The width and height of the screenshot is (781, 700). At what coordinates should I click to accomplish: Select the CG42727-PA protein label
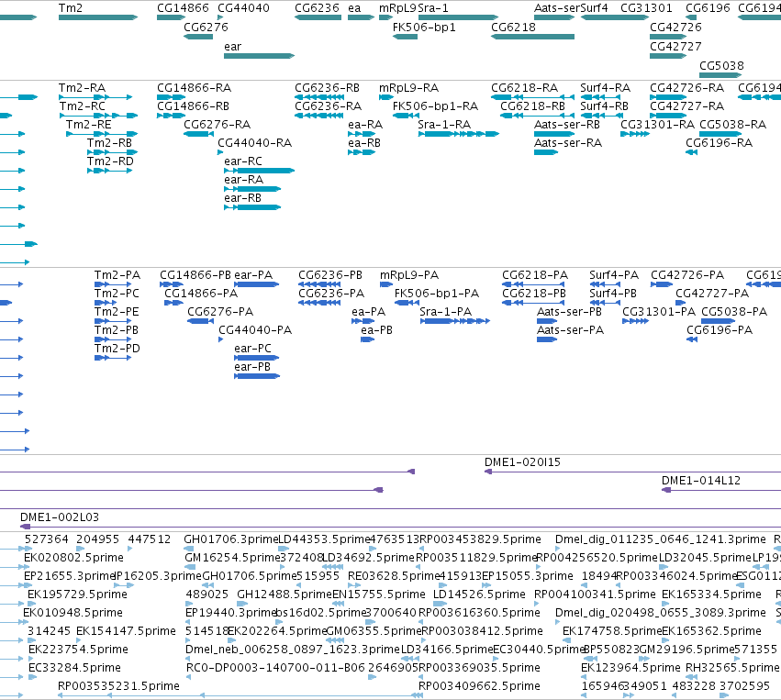coord(712,294)
